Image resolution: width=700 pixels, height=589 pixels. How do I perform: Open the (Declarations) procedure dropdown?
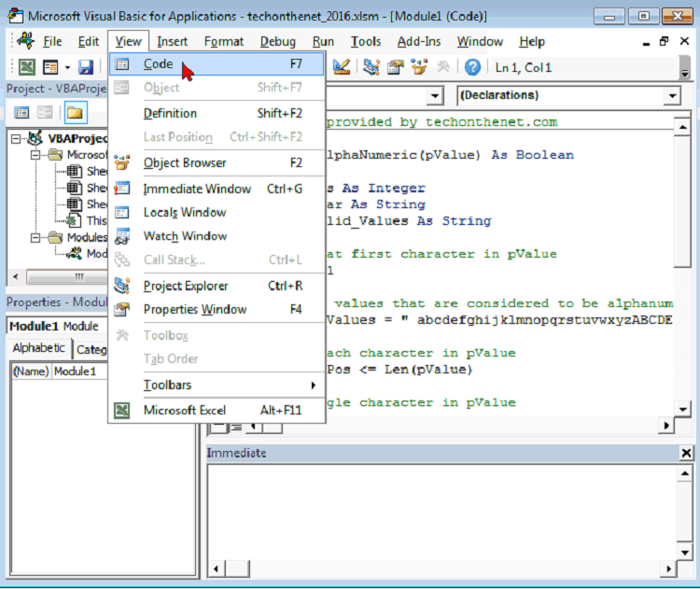coord(672,95)
